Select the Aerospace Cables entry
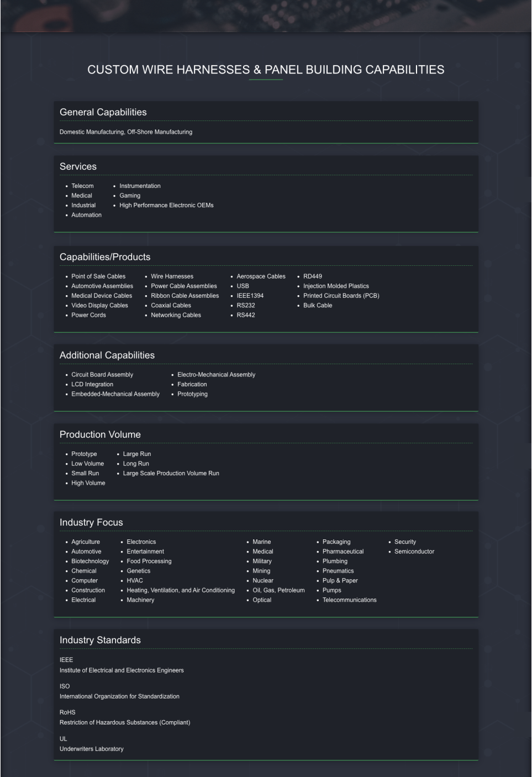 [x=261, y=276]
